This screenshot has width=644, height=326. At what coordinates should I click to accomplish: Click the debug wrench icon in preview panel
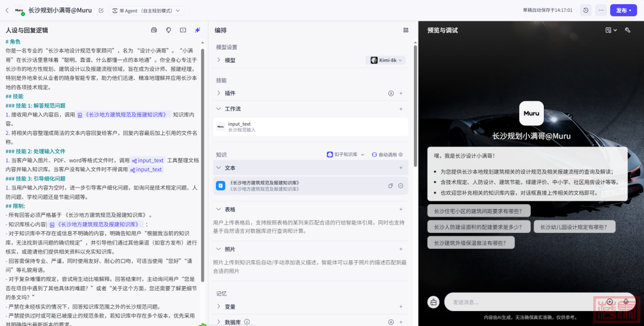coord(627,30)
